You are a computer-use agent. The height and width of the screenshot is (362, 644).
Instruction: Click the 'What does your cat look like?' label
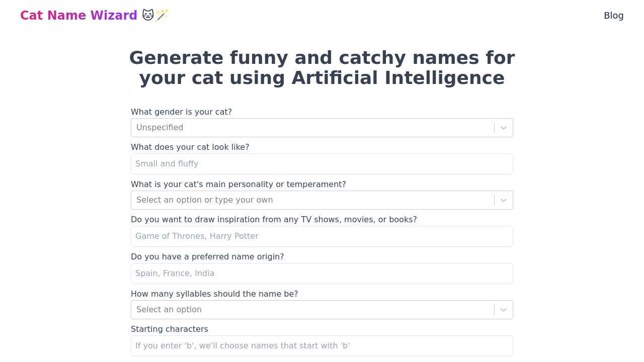(190, 147)
